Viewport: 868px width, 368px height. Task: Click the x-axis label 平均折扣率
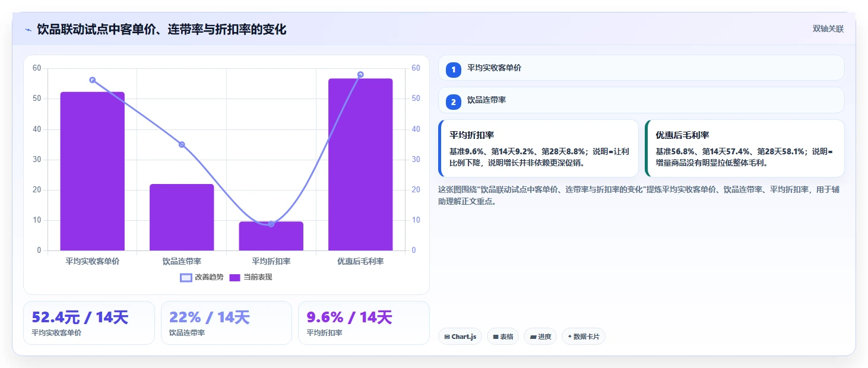coord(271,261)
